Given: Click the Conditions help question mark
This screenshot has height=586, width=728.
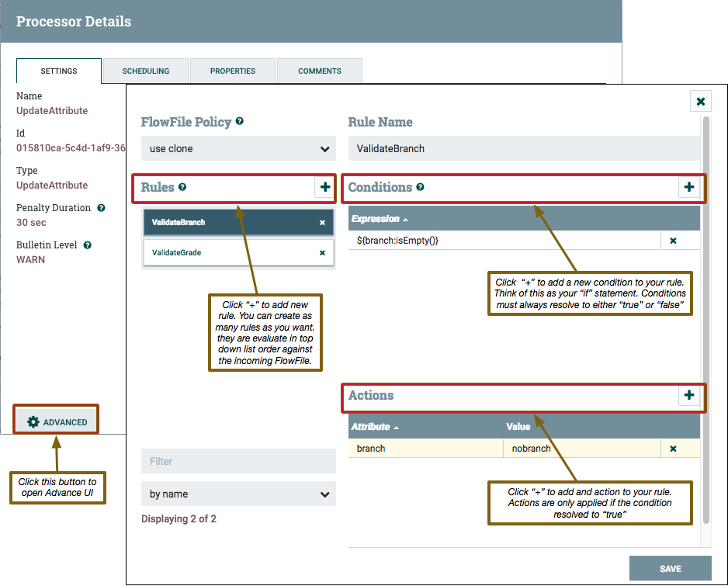Looking at the screenshot, I should pyautogui.click(x=420, y=187).
